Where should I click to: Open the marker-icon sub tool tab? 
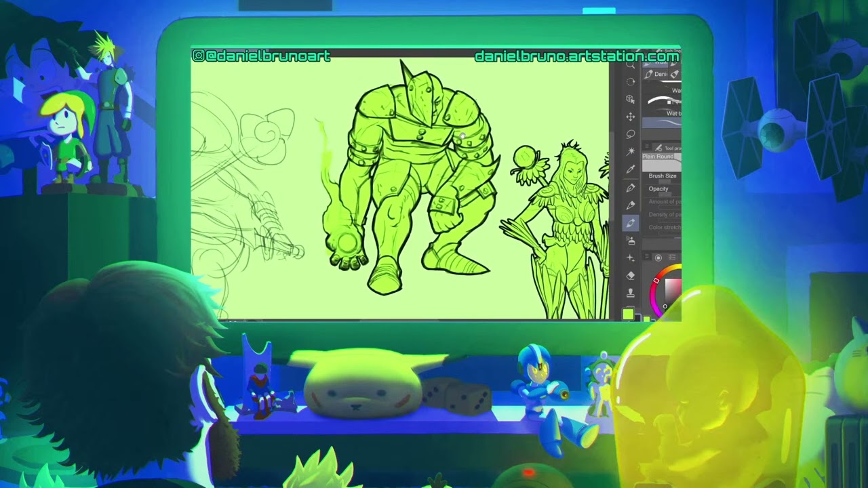coord(676,74)
